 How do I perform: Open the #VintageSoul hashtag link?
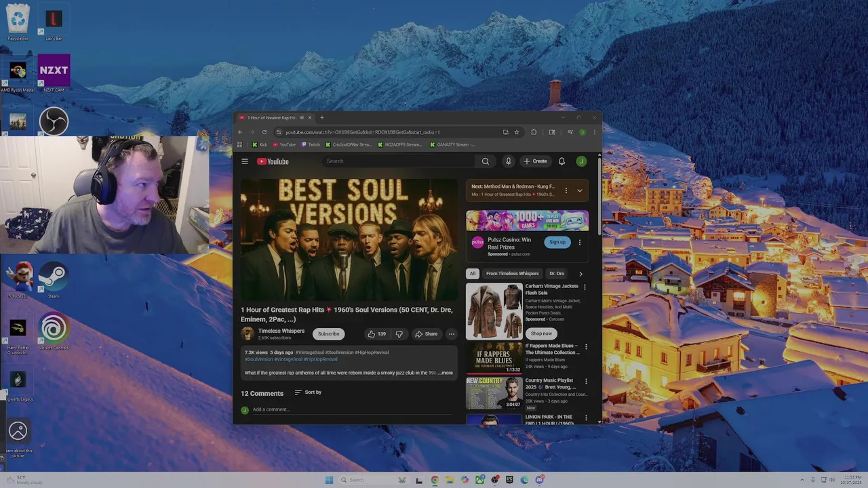309,352
